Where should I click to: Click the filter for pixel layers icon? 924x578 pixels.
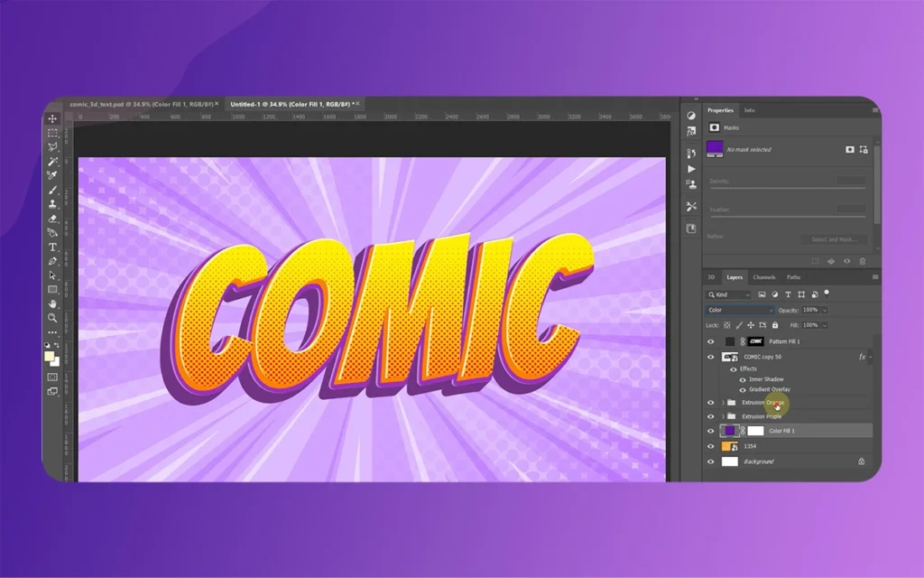762,294
